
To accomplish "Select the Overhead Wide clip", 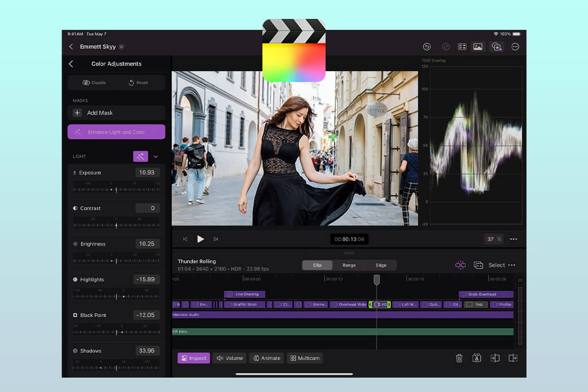I will coord(349,304).
